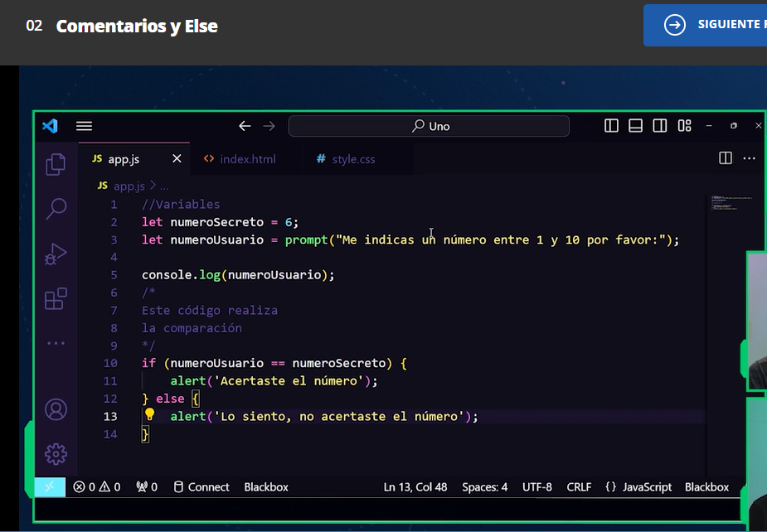767x532 pixels.
Task: Click the 'la comparación' comment line
Action: click(192, 328)
